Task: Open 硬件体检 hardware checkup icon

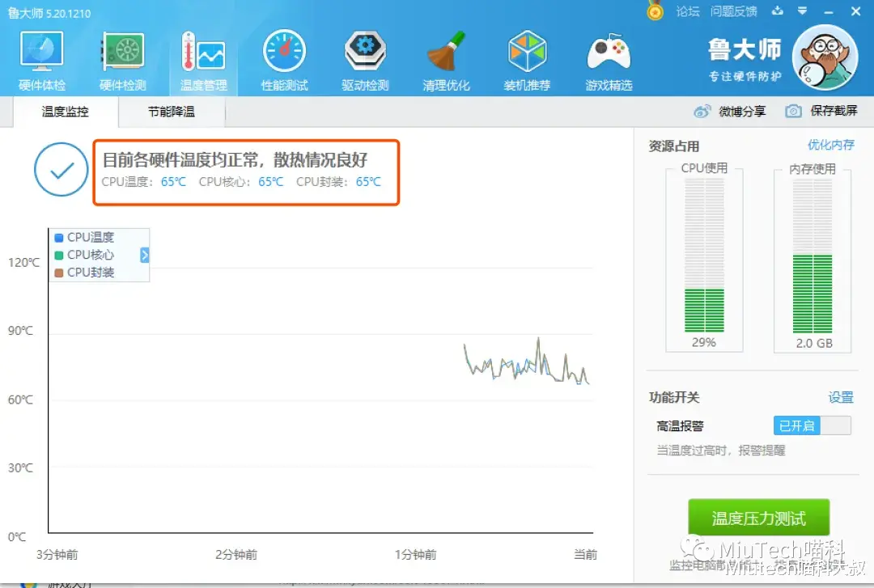Action: [42, 60]
